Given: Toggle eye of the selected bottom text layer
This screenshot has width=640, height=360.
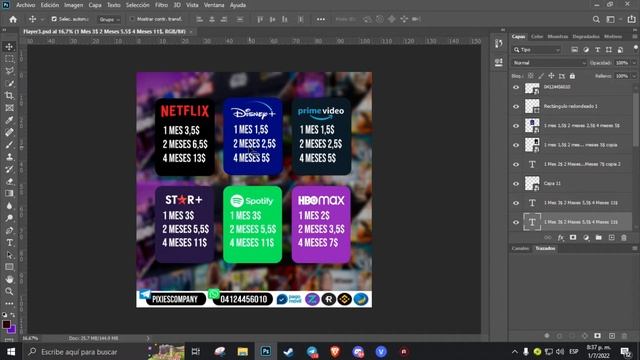Looking at the screenshot, I should pos(516,222).
